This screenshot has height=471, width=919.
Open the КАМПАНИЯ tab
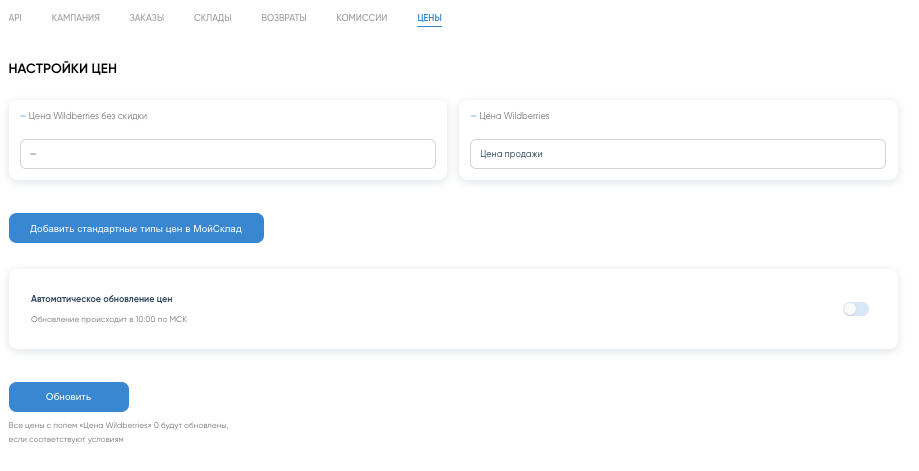pyautogui.click(x=76, y=18)
